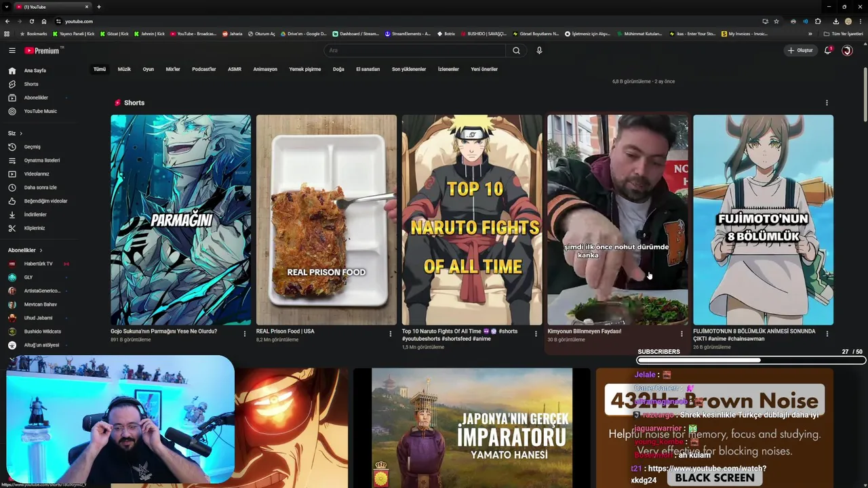Open the ArtistaGenerico channel subscription
868x488 pixels.
[x=41, y=291]
